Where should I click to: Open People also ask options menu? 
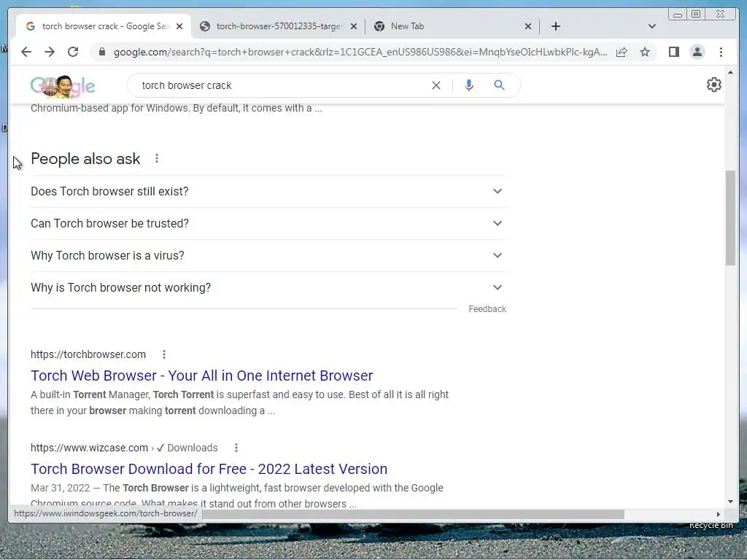pyautogui.click(x=157, y=158)
